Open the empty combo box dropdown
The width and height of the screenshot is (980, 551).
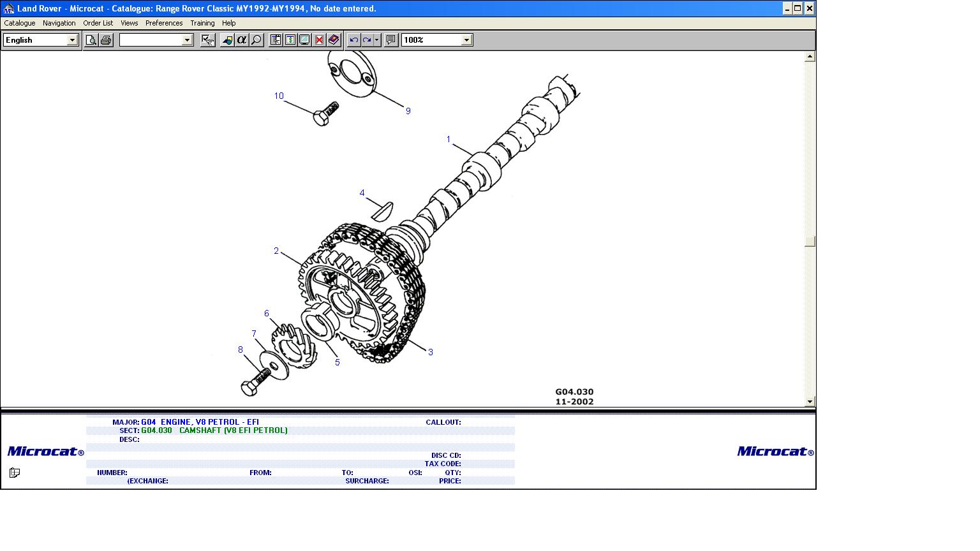click(x=187, y=40)
